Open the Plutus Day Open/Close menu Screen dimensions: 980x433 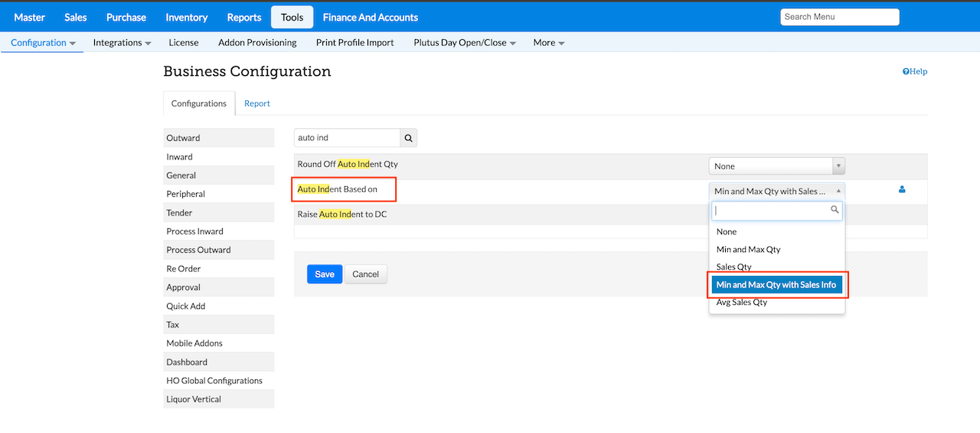click(465, 43)
